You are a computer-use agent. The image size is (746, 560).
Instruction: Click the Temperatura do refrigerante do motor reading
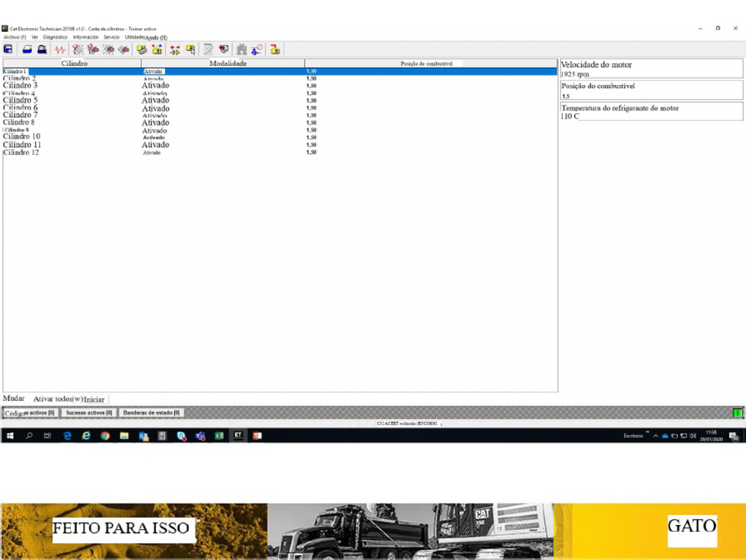tap(651, 111)
